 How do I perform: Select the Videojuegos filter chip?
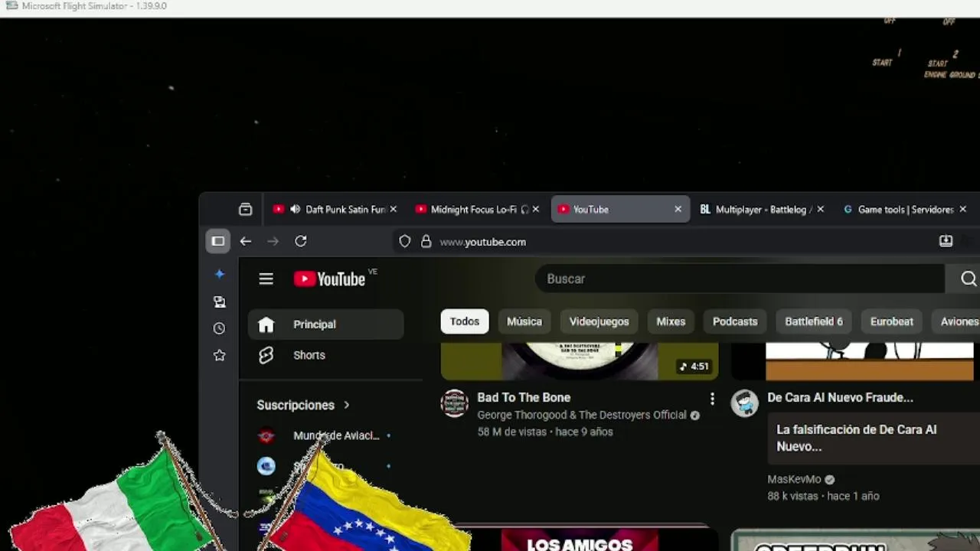pyautogui.click(x=599, y=321)
